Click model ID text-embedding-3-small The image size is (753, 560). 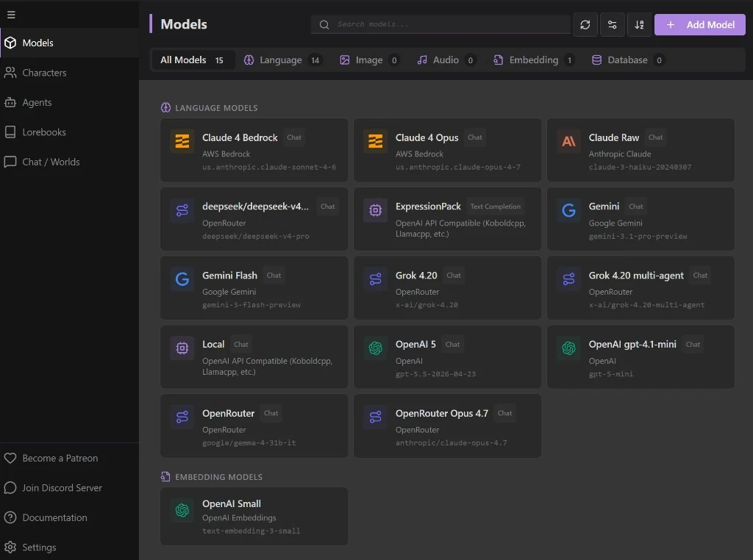pyautogui.click(x=251, y=531)
